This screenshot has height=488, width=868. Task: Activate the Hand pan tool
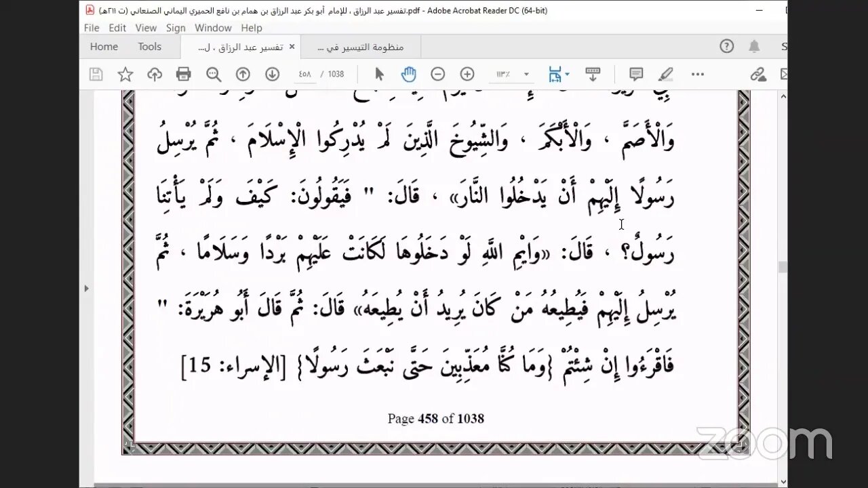point(408,75)
